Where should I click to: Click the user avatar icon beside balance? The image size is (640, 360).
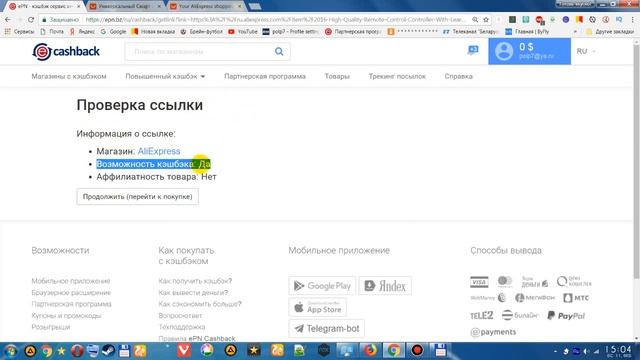tap(504, 51)
